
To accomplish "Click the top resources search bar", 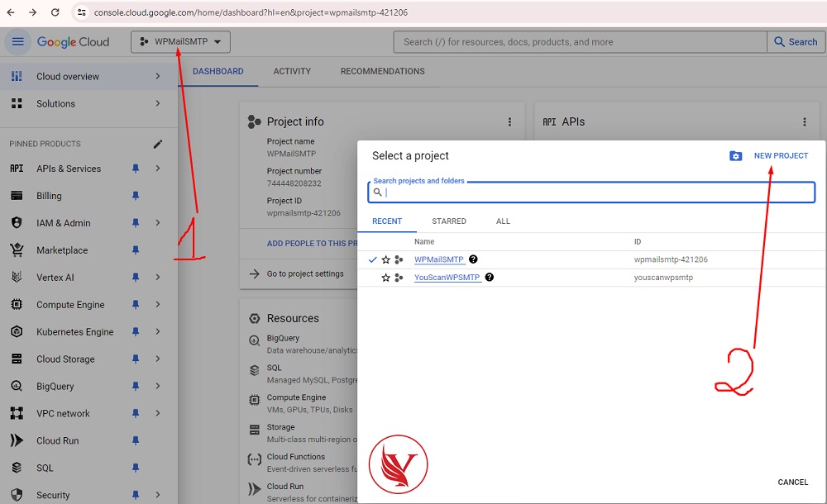I will coord(580,42).
